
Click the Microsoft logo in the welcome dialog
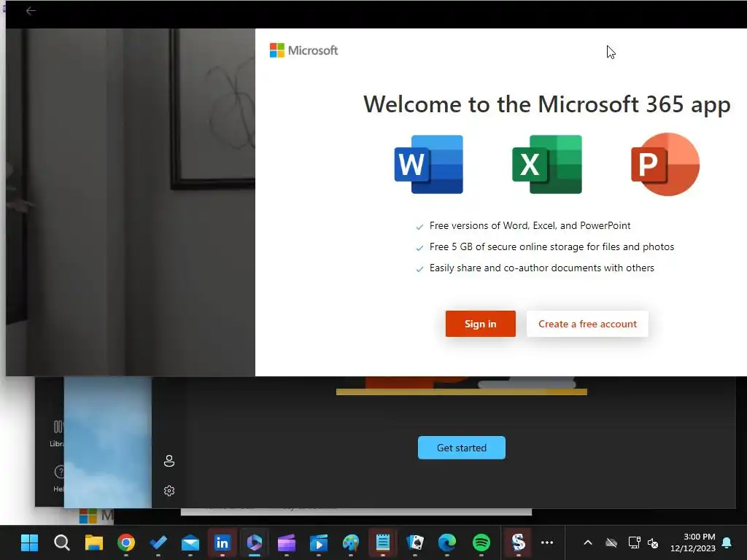coord(303,50)
